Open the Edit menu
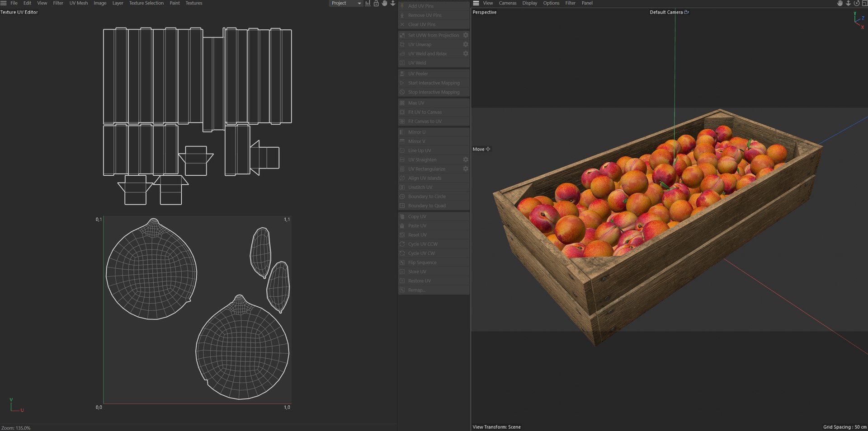Screen dimensions: 868x431 pyautogui.click(x=27, y=3)
